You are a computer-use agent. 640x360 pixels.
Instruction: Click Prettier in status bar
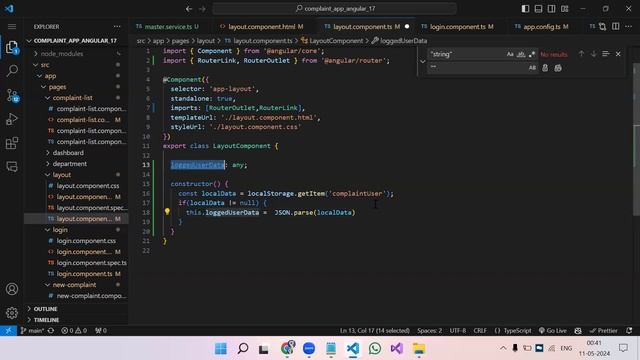(x=604, y=331)
